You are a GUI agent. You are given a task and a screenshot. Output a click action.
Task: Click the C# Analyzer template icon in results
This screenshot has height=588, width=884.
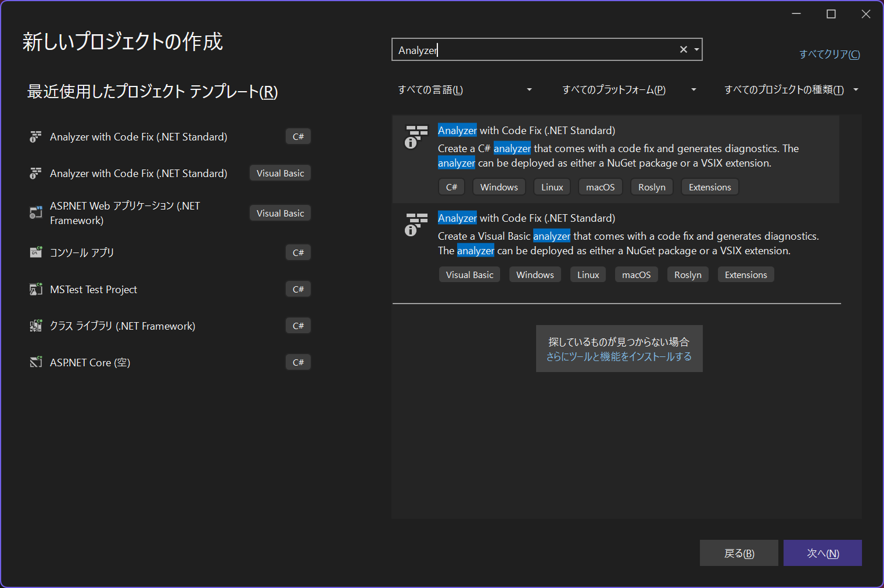click(416, 137)
